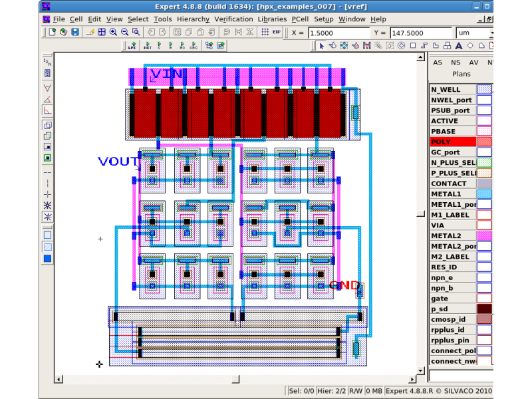This screenshot has width=532, height=399.
Task: Click the zoom out magnifier icon
Action: (x=124, y=32)
